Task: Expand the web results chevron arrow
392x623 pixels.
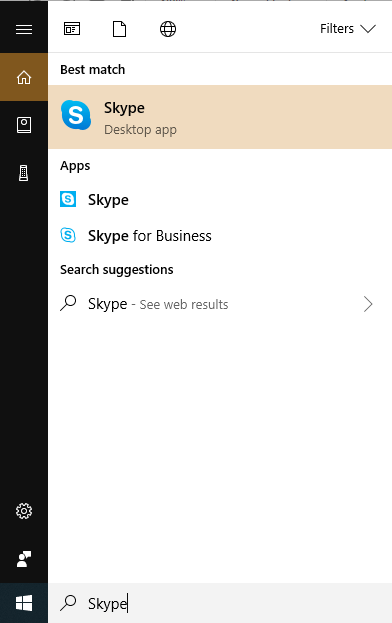Action: pyautogui.click(x=368, y=304)
